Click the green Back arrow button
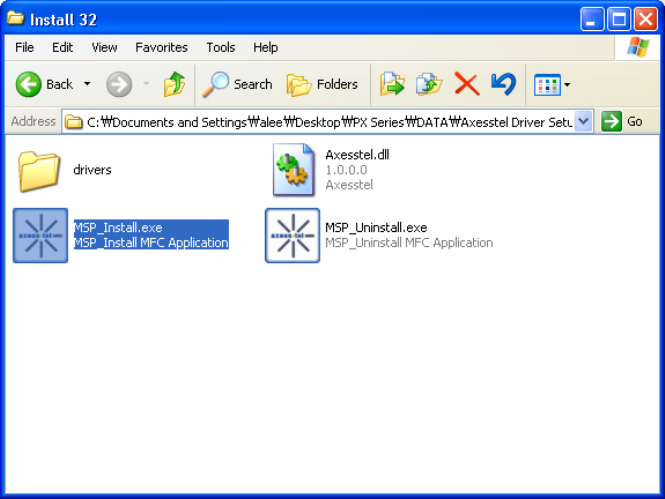The image size is (665, 499). (x=28, y=84)
